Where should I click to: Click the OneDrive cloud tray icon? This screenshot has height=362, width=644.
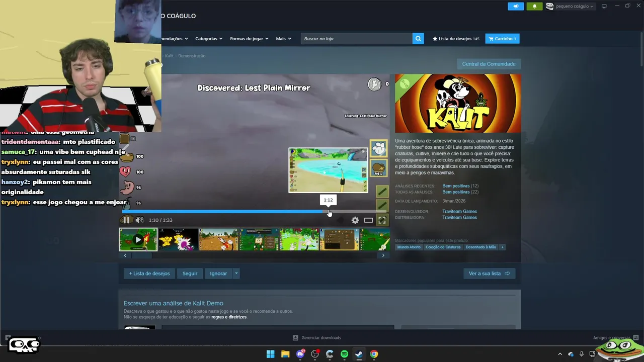(571, 354)
